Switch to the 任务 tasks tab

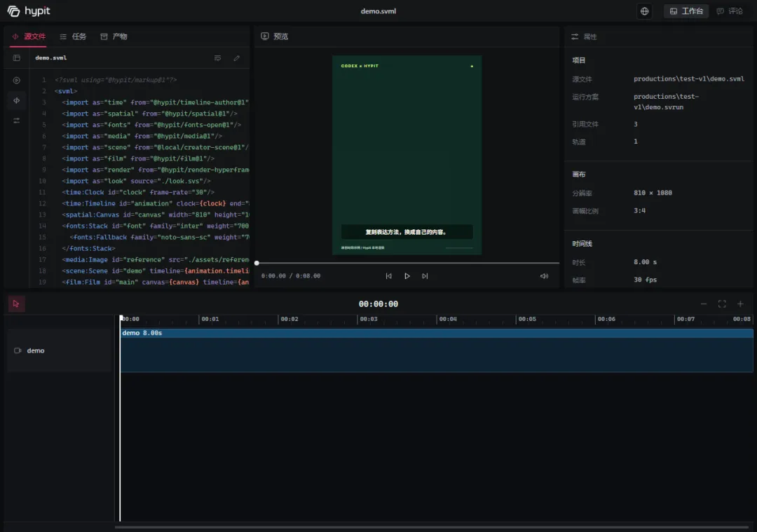[73, 36]
